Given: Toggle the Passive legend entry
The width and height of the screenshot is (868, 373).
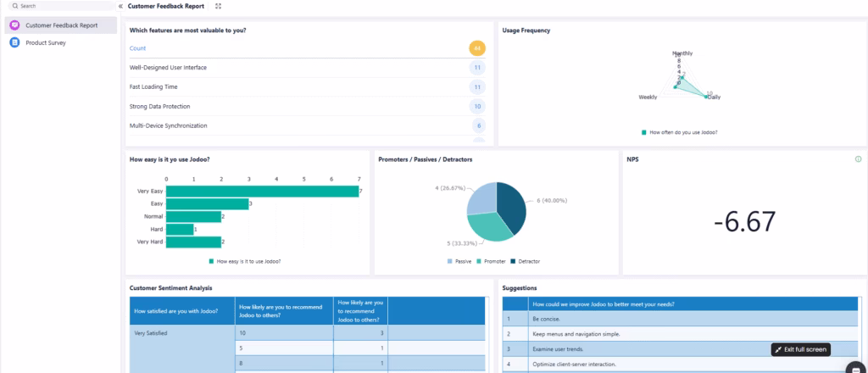Looking at the screenshot, I should click(460, 261).
